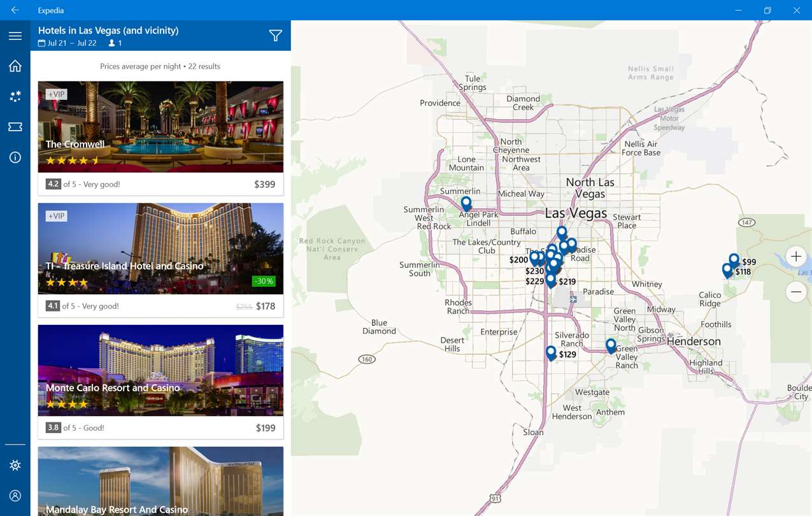
Task: Click the route 147 highway shield
Action: coord(746,222)
